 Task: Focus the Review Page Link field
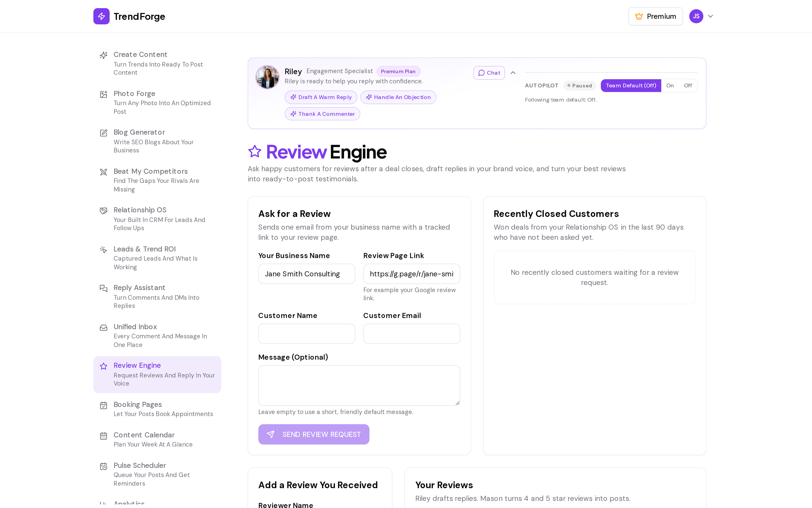coord(411,274)
